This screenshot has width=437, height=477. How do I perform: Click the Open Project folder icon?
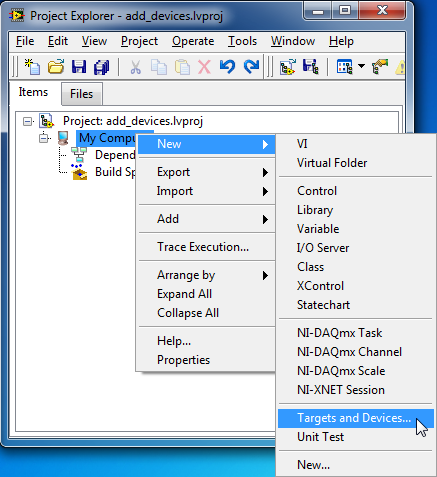(x=56, y=66)
